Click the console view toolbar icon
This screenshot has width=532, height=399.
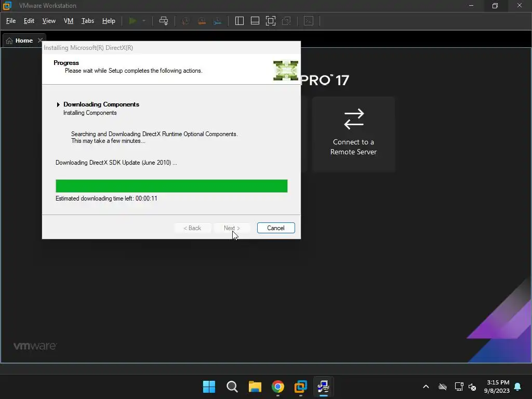309,21
